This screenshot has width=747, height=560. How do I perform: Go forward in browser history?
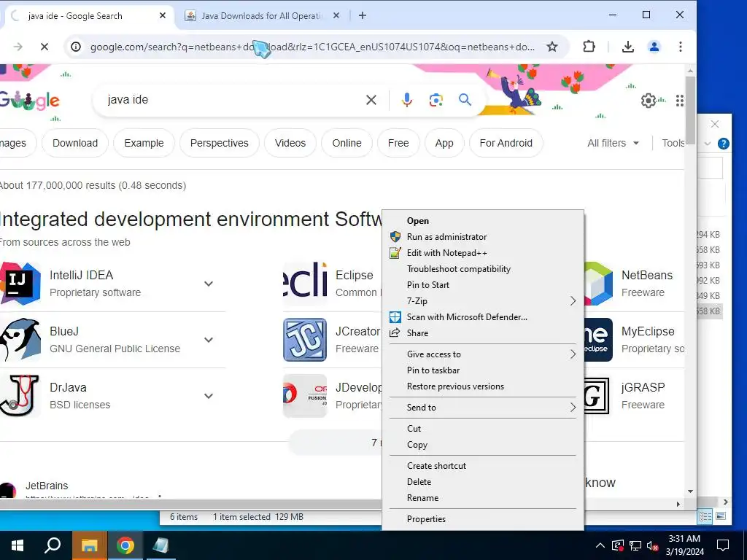click(x=18, y=47)
